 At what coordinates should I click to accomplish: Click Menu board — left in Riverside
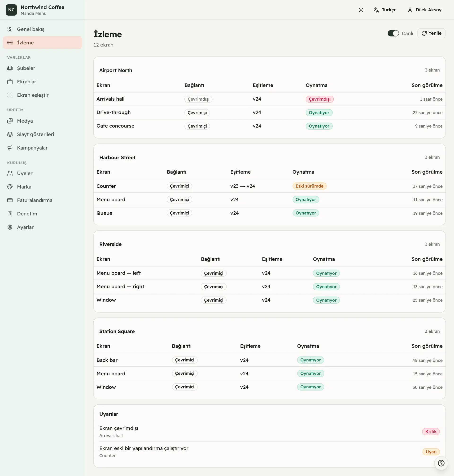(118, 273)
